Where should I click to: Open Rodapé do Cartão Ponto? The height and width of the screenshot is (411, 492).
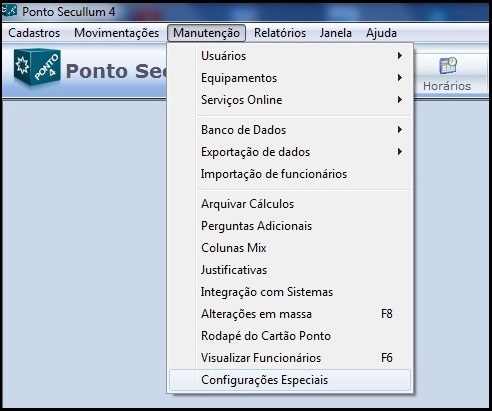(x=290, y=336)
